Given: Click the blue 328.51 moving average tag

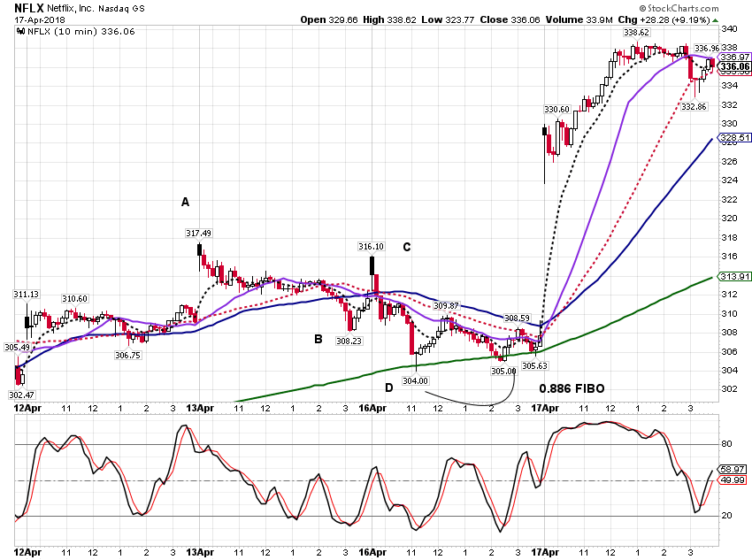Looking at the screenshot, I should click(734, 138).
